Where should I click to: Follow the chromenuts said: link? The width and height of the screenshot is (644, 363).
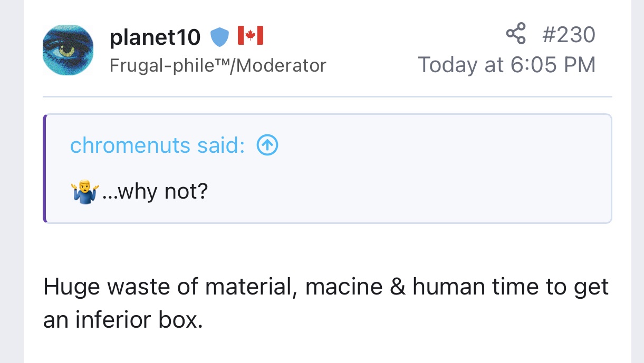157,145
